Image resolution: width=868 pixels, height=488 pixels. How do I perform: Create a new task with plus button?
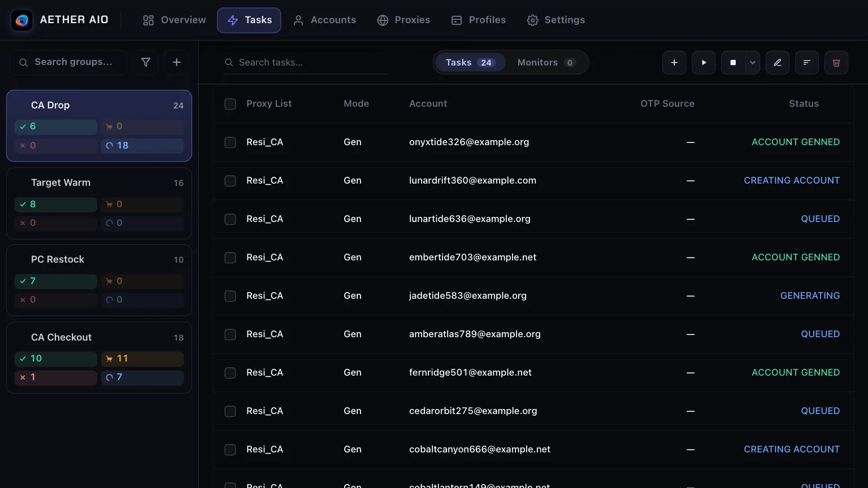[x=674, y=63]
